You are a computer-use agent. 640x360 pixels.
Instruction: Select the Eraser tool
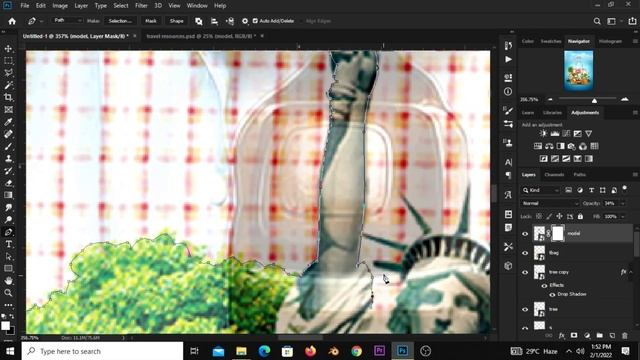click(x=8, y=183)
